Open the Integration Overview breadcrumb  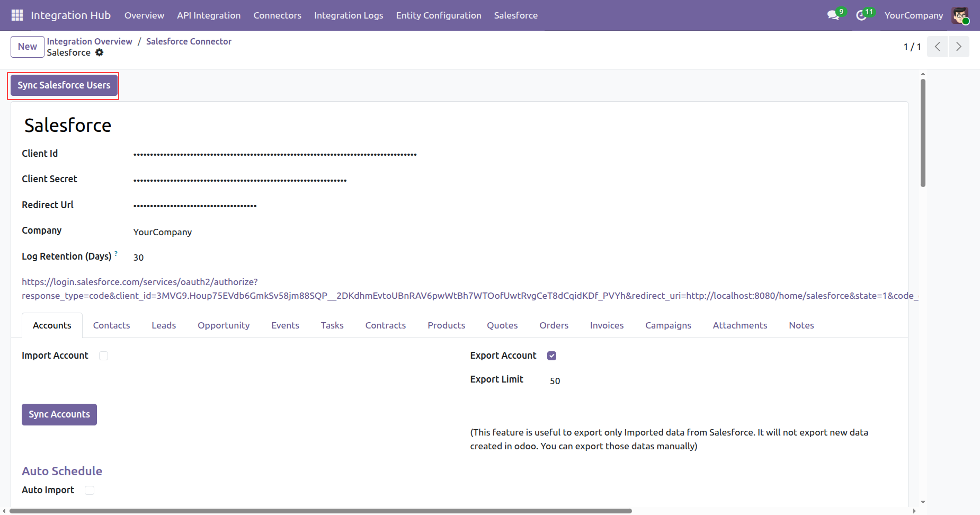click(x=90, y=41)
